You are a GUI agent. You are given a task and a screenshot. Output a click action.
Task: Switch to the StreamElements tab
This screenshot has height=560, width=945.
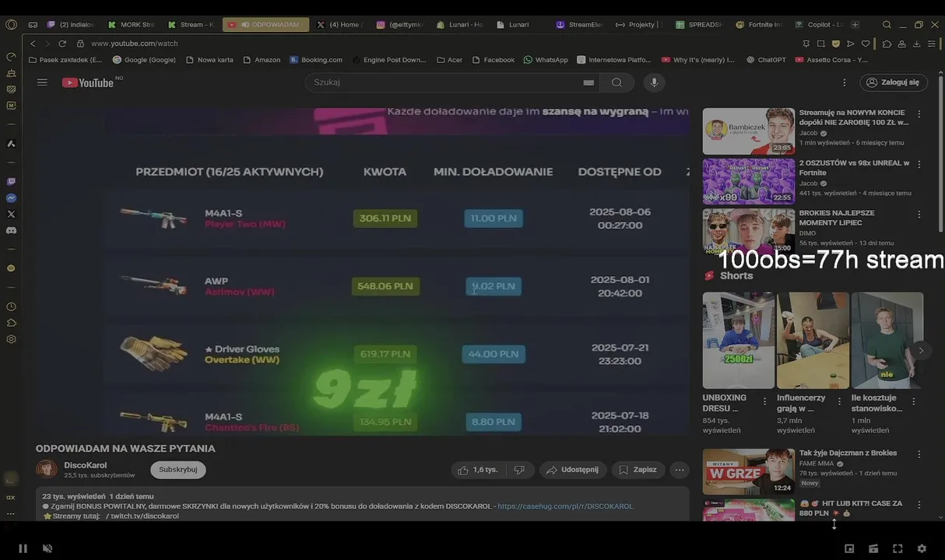[x=580, y=25]
